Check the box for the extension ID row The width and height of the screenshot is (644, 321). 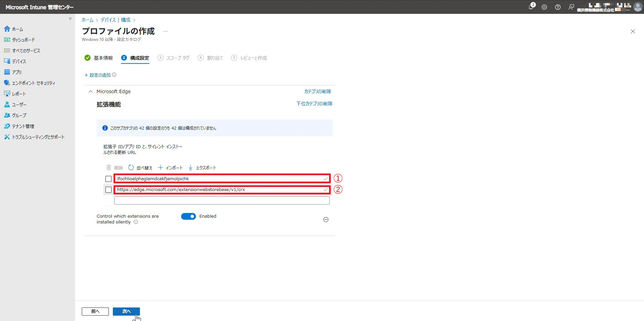pos(108,179)
